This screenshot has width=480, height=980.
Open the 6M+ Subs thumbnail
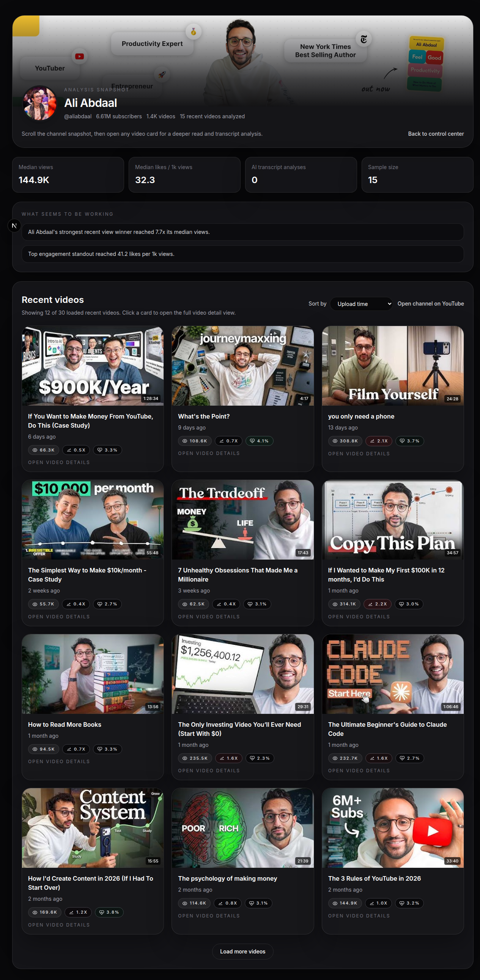(392, 828)
